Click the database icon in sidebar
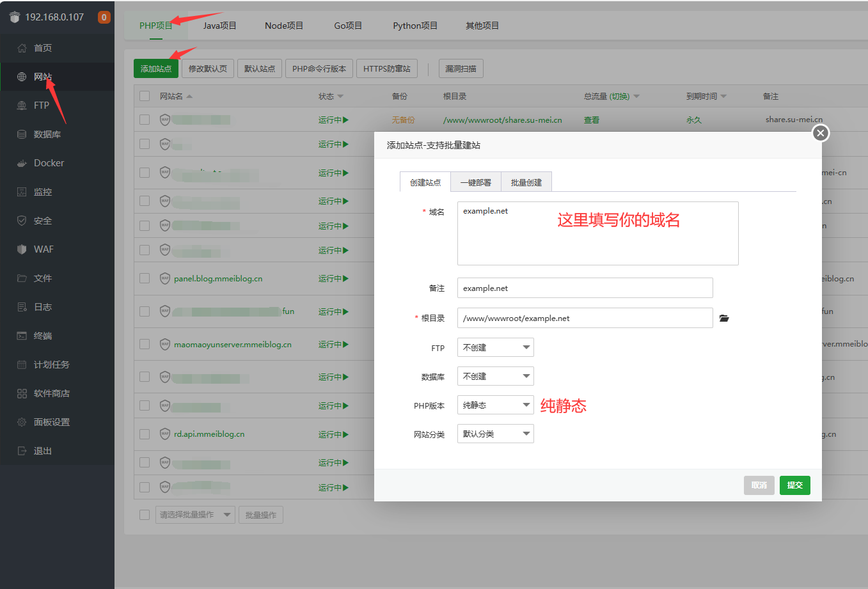868x589 pixels. 22,134
